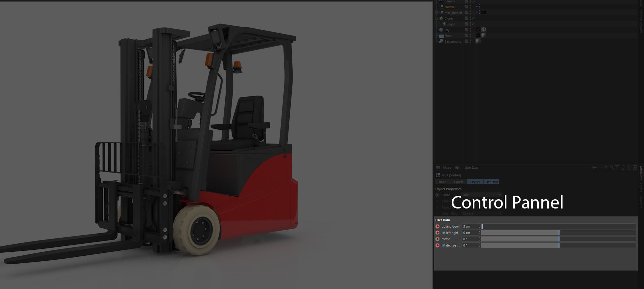Click the search magnifier in Attributes panel

pos(612,168)
